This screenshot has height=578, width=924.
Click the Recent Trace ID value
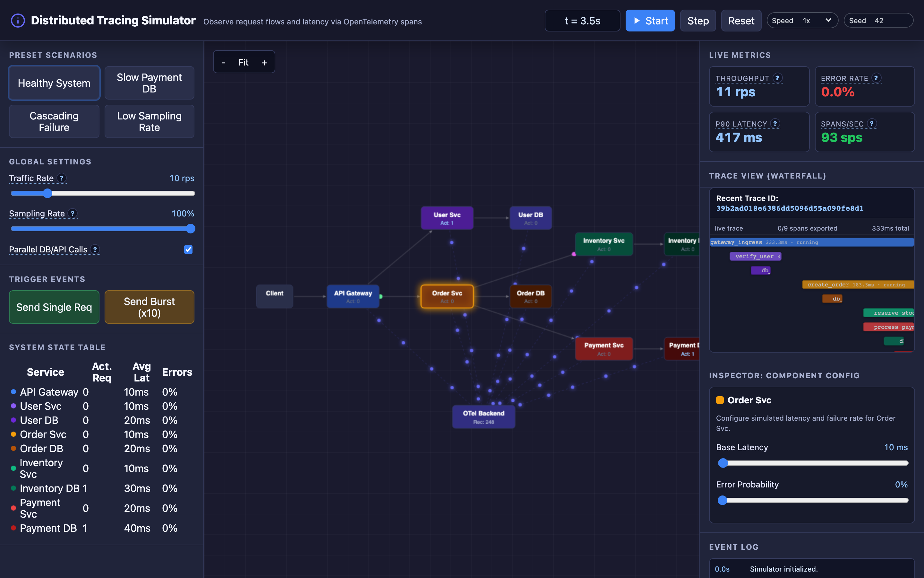click(x=790, y=208)
